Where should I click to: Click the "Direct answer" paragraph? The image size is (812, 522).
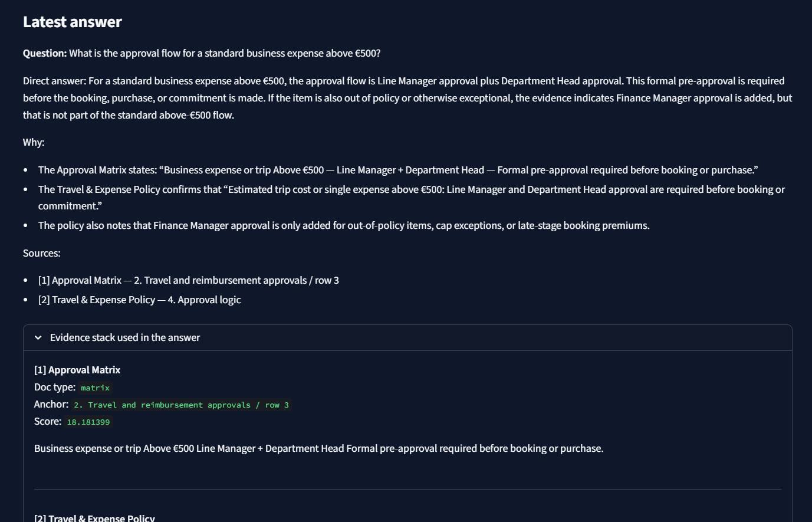coord(407,98)
